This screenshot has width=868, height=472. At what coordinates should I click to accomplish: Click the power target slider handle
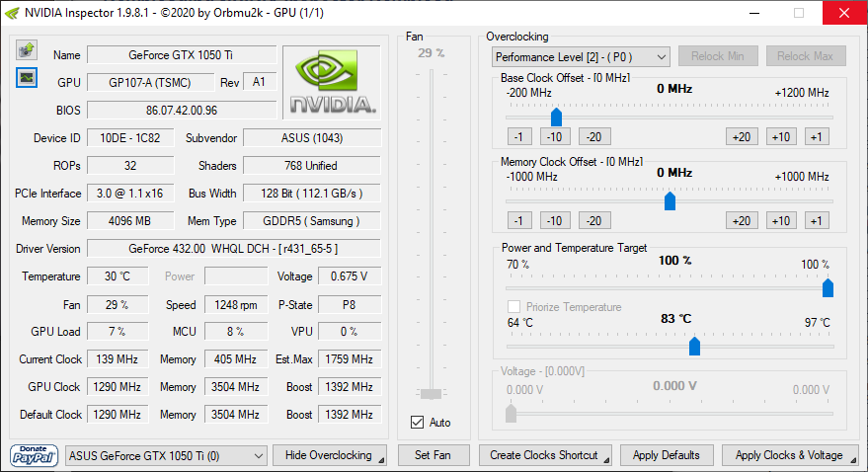point(828,287)
